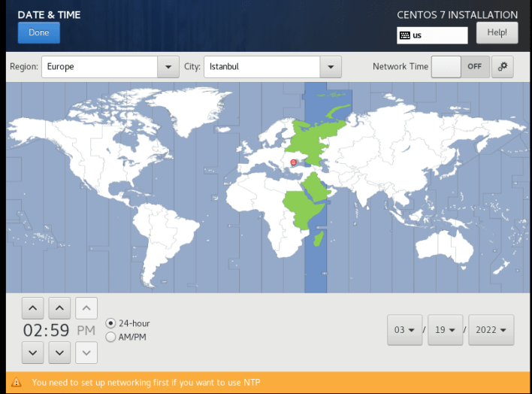The height and width of the screenshot is (394, 532).
Task: Select the AM/PM radio button
Action: coord(110,337)
